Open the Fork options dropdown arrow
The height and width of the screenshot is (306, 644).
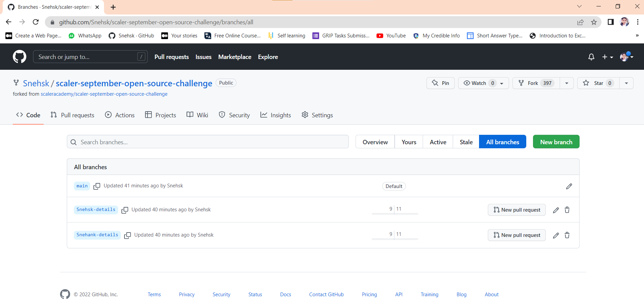(x=566, y=83)
